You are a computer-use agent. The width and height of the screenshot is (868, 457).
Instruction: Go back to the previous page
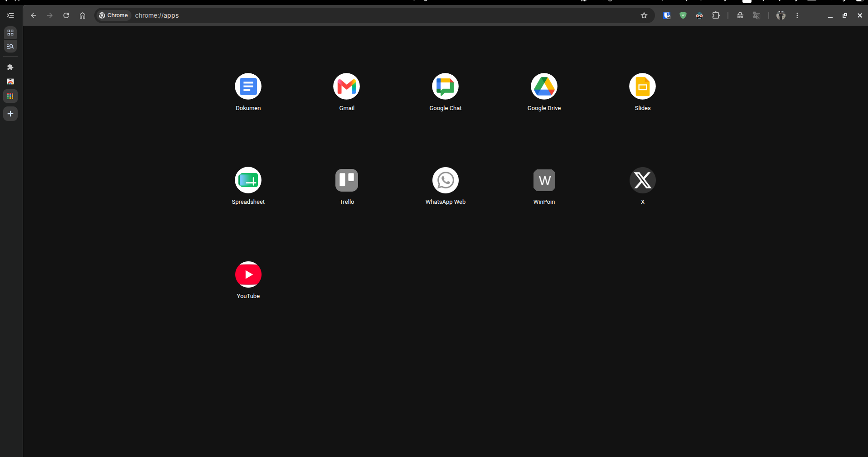34,15
